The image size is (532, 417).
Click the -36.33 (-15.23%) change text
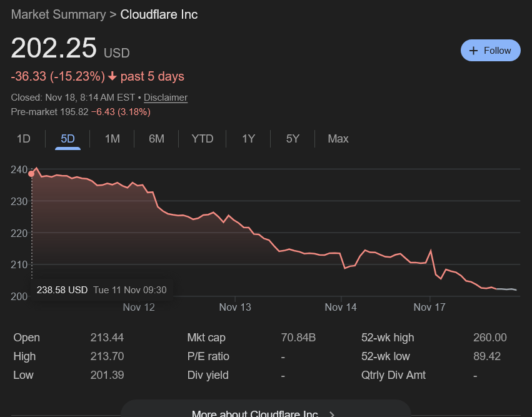58,76
